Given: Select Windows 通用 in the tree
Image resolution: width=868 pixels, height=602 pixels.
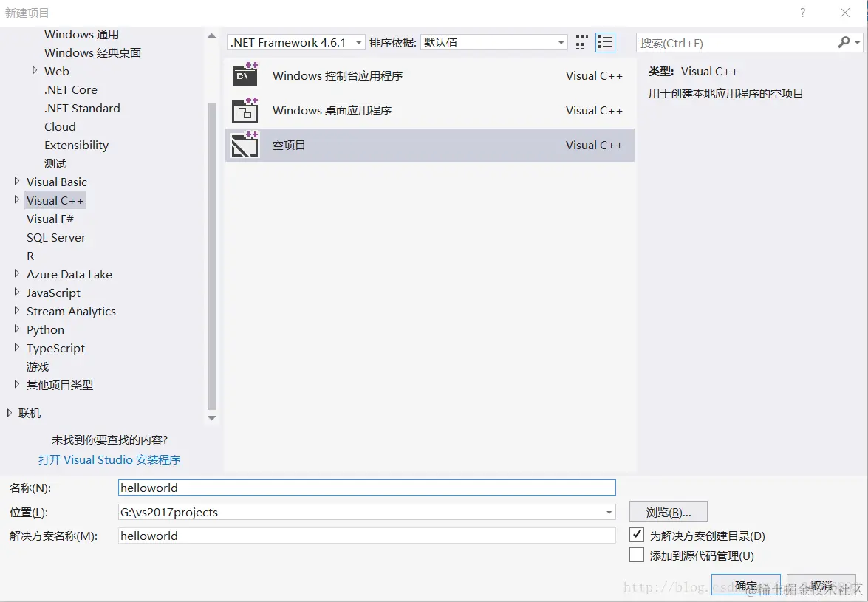Looking at the screenshot, I should tap(82, 34).
